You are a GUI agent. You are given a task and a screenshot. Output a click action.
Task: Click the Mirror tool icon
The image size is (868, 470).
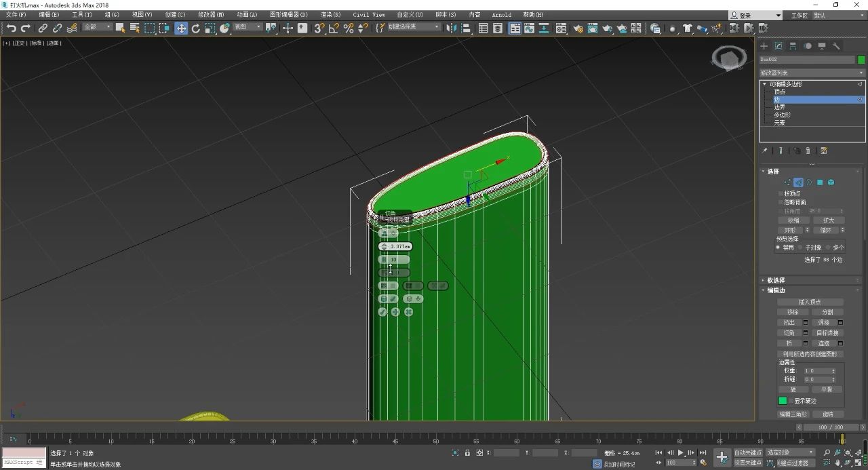(452, 28)
